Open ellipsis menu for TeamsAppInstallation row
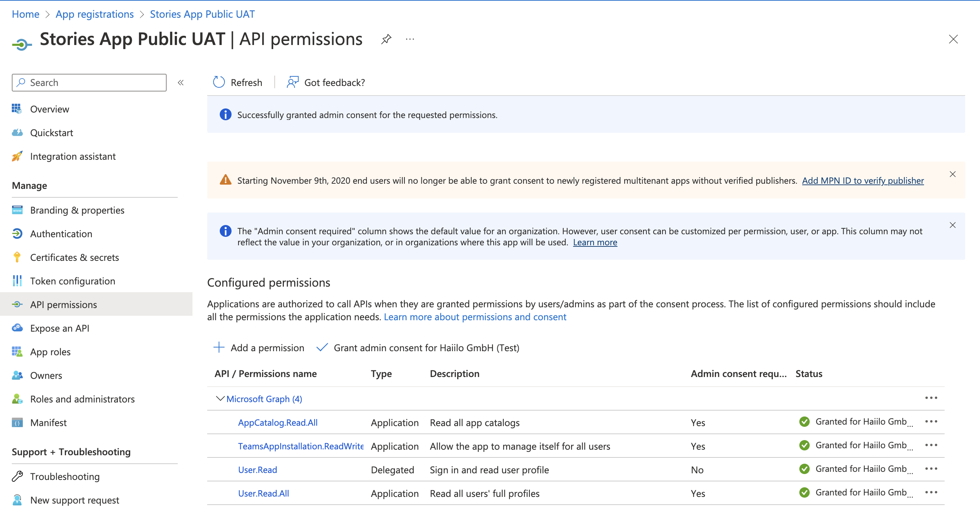 click(x=931, y=445)
